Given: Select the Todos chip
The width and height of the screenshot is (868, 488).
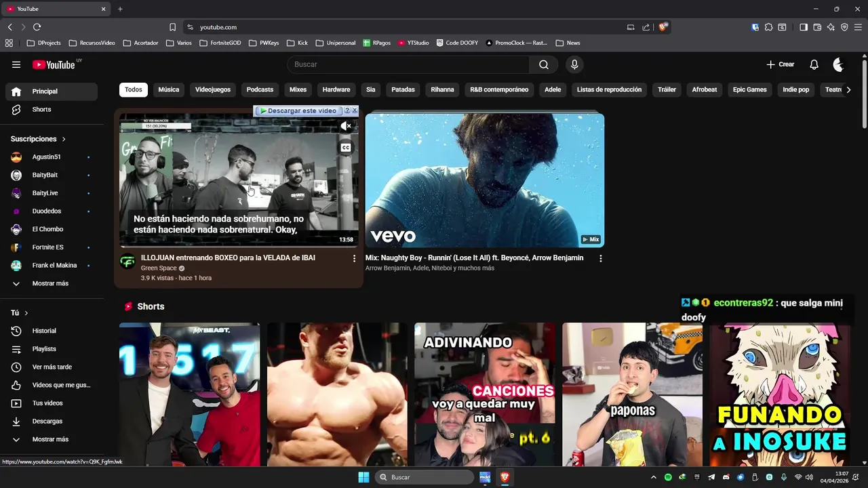Looking at the screenshot, I should [134, 89].
